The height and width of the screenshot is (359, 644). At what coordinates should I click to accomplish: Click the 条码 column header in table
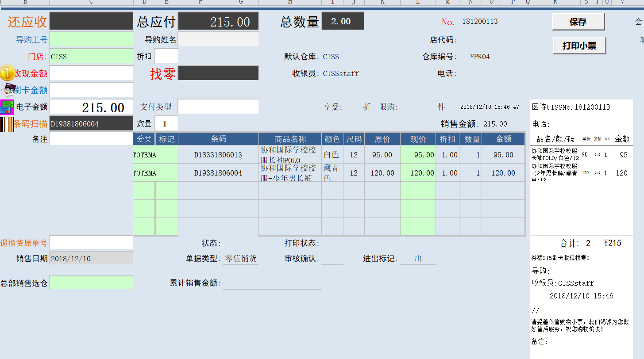[218, 139]
